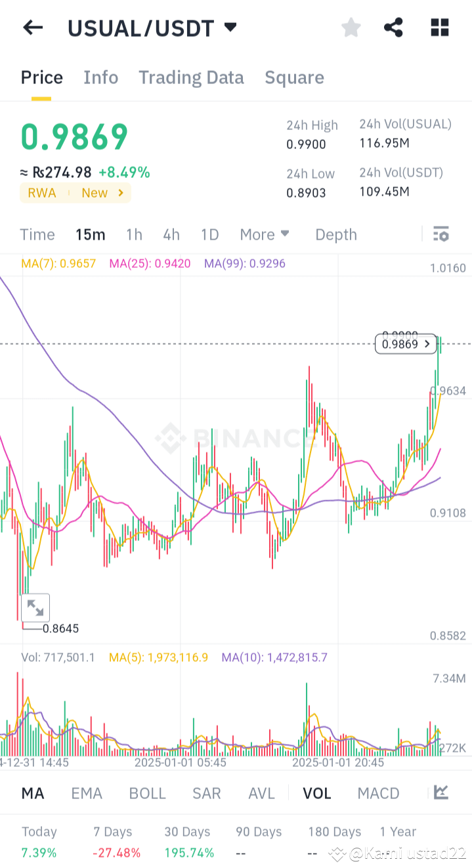
Task: Open the RWA New token details chevron
Action: point(119,192)
